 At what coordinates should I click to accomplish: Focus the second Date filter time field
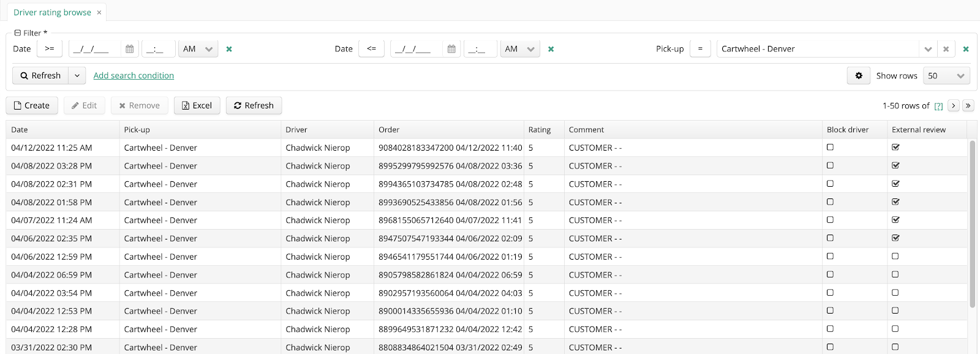(480, 49)
